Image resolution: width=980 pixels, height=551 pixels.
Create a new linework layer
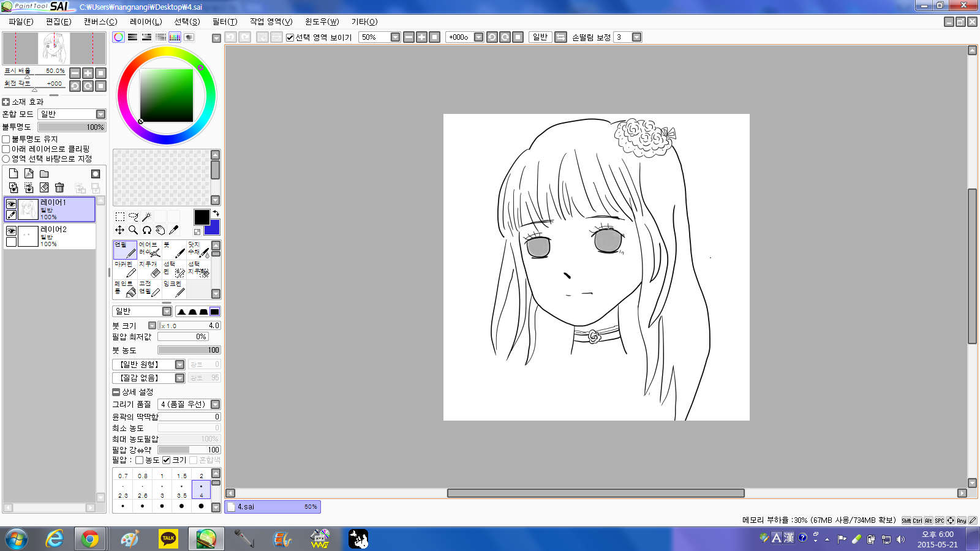point(29,174)
